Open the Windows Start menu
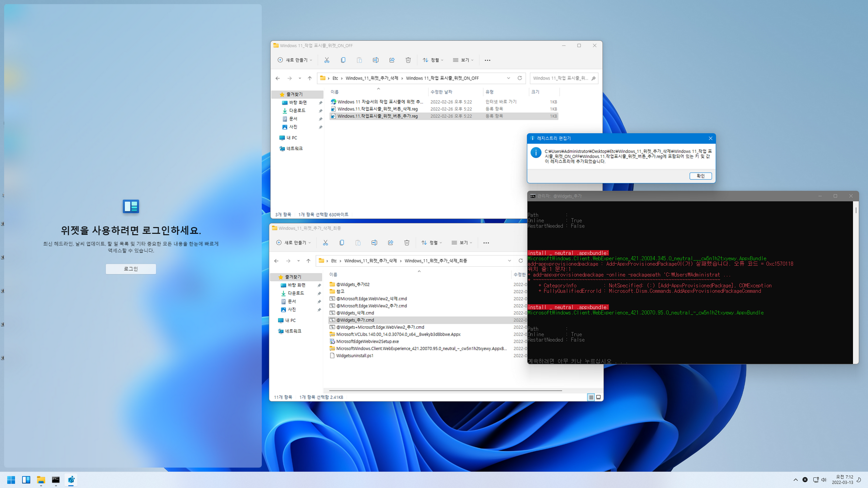868x488 pixels. (x=11, y=480)
